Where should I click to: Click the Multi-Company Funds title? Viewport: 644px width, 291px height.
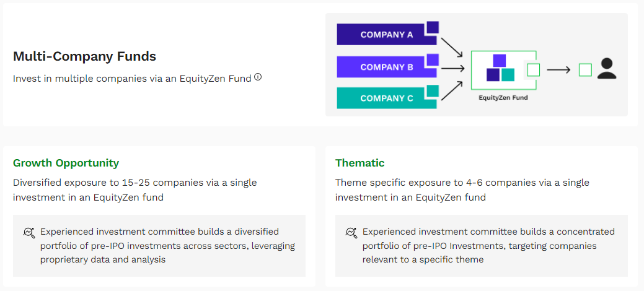tap(85, 56)
